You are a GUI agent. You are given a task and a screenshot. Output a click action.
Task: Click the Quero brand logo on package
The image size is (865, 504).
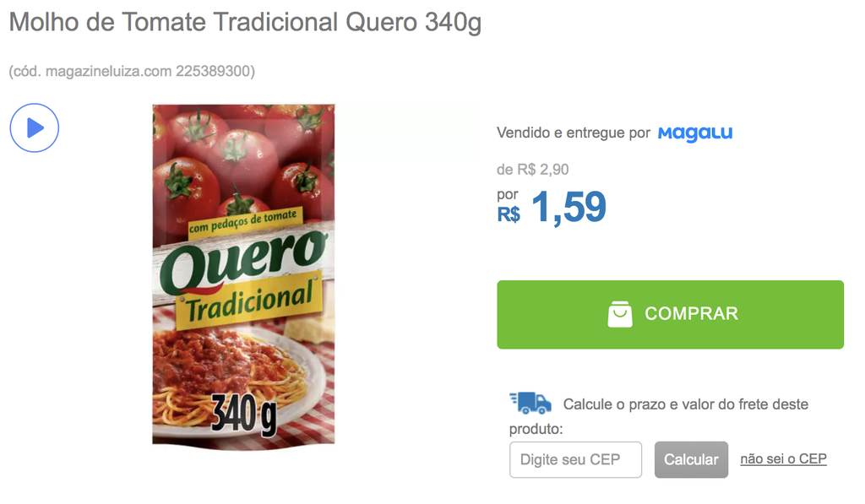point(242,262)
